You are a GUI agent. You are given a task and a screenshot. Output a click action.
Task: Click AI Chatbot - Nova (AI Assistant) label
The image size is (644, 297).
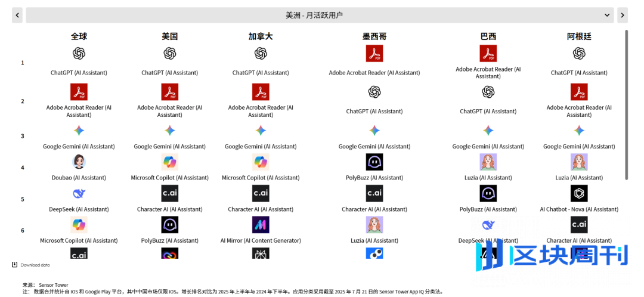pos(578,209)
